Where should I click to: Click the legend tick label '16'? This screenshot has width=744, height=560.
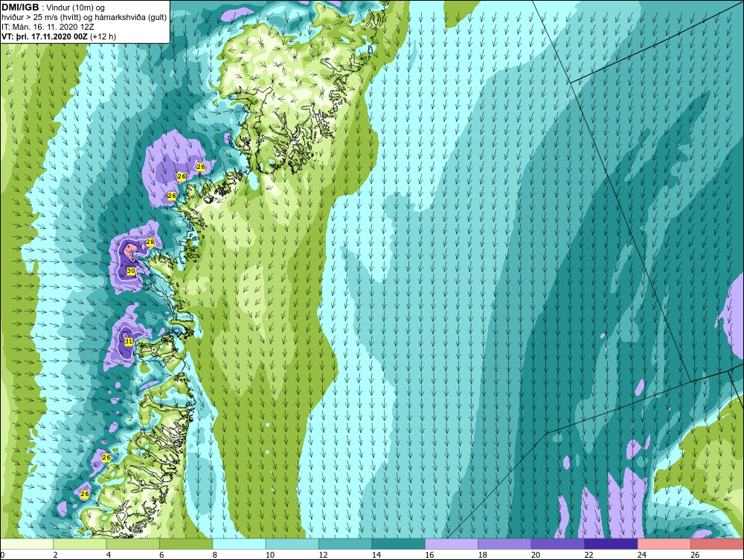(429, 556)
